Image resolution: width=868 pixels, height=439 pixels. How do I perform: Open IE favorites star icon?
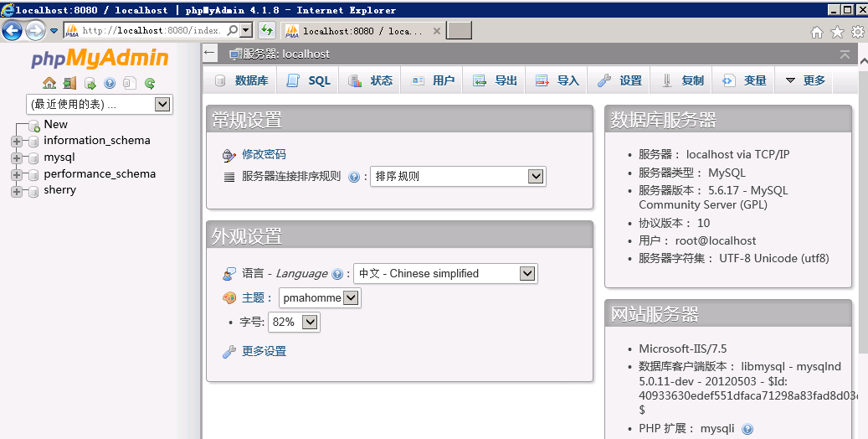(x=838, y=32)
